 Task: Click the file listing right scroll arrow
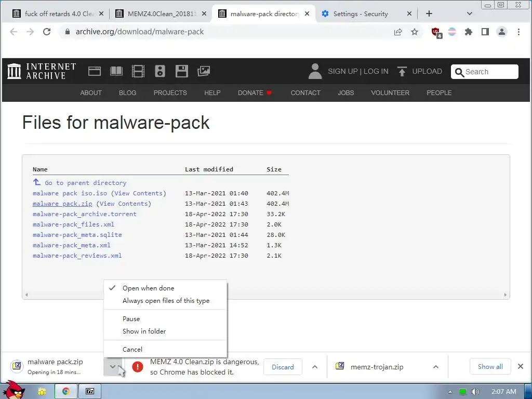[505, 295]
